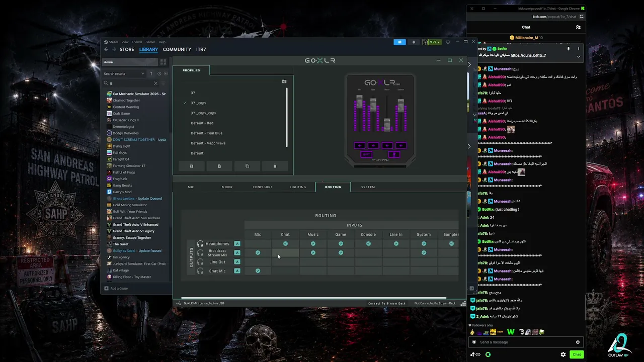Disable System routing to Broadcast Stream Mix
This screenshot has height=362, width=644.
coord(424,253)
